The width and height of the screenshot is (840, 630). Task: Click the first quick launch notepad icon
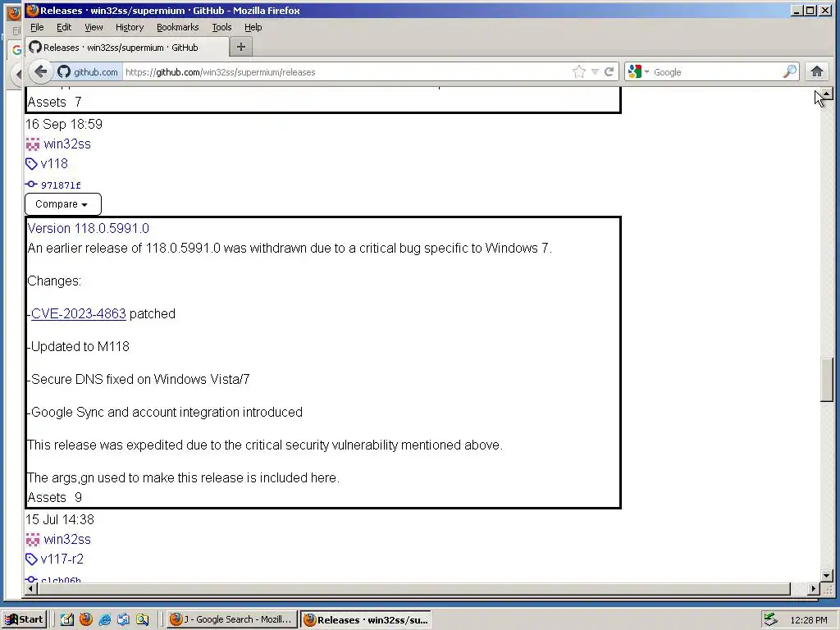[x=67, y=619]
